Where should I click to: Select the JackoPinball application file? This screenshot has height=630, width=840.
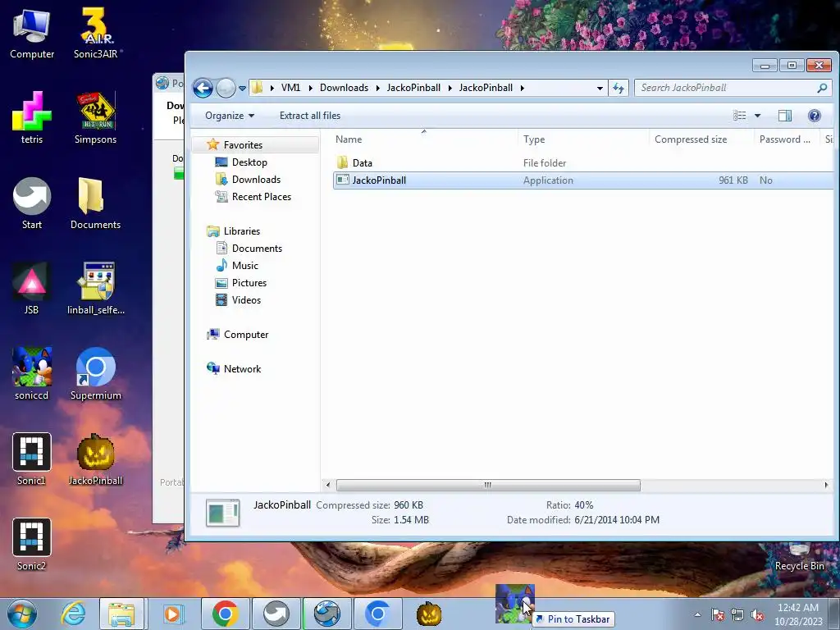tap(583, 180)
